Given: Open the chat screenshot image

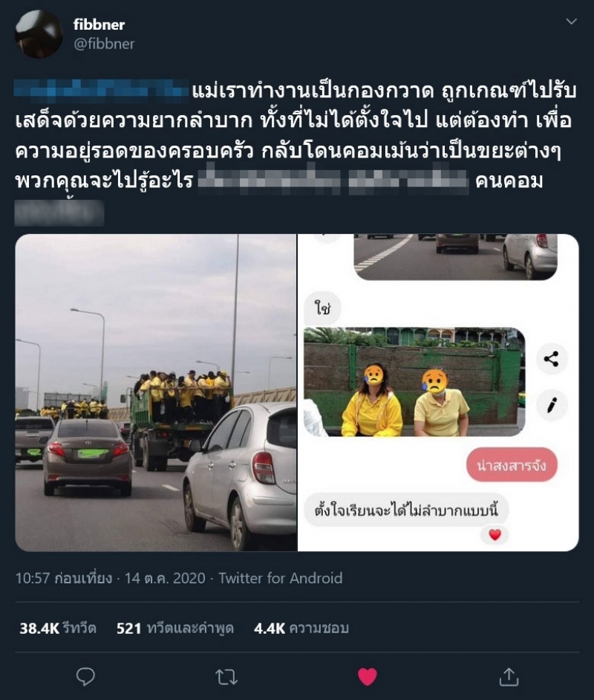Looking at the screenshot, I should 438,392.
